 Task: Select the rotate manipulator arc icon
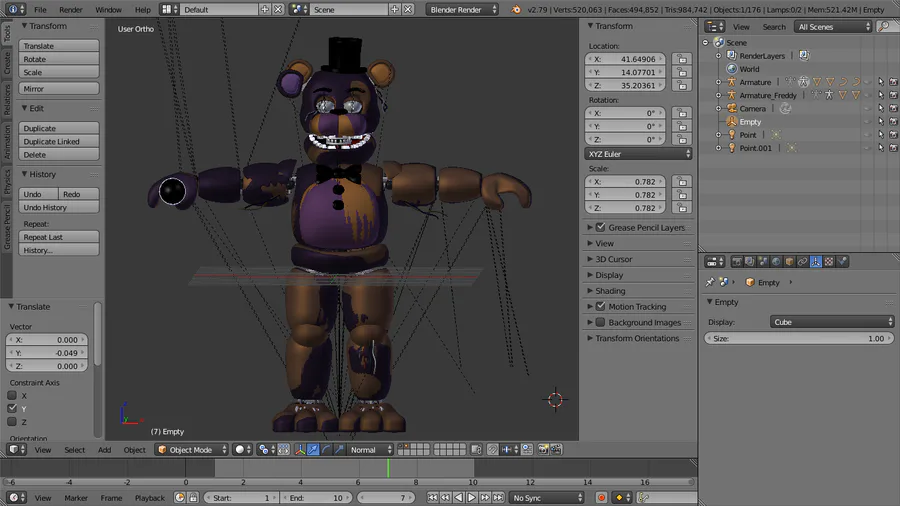pos(326,450)
